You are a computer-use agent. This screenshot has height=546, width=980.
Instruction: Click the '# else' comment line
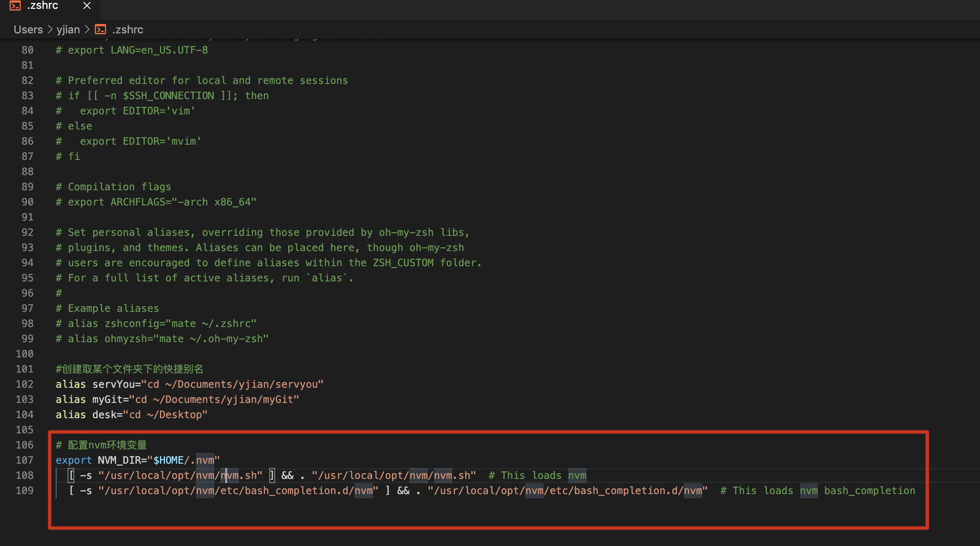click(74, 126)
